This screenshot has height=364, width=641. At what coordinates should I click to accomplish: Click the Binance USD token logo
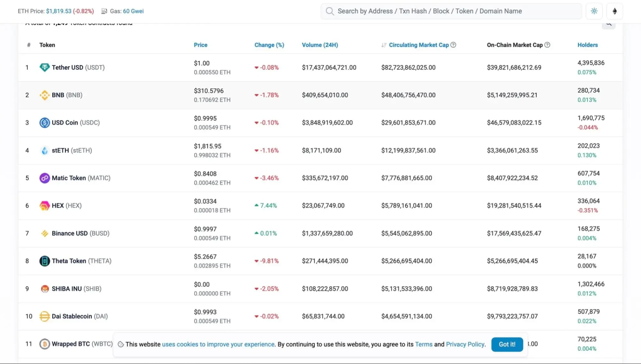click(44, 234)
